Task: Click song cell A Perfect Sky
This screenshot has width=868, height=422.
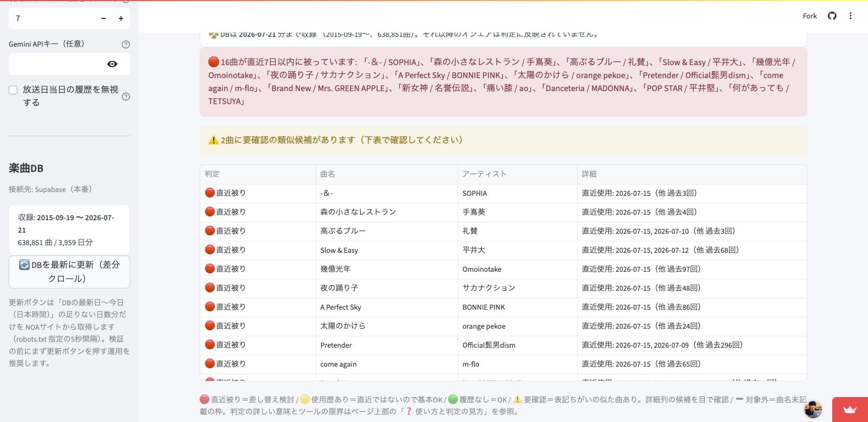Action: pyautogui.click(x=387, y=307)
